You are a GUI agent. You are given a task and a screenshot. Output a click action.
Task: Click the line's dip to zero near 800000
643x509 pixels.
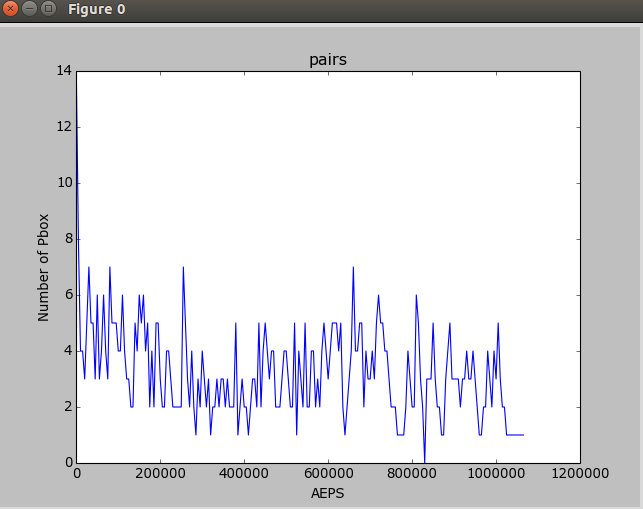pos(425,460)
